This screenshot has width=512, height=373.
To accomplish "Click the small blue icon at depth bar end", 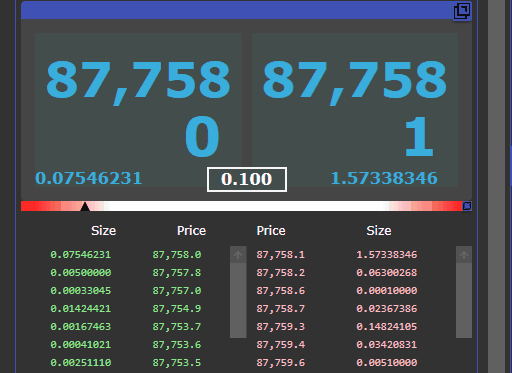I will 467,206.
